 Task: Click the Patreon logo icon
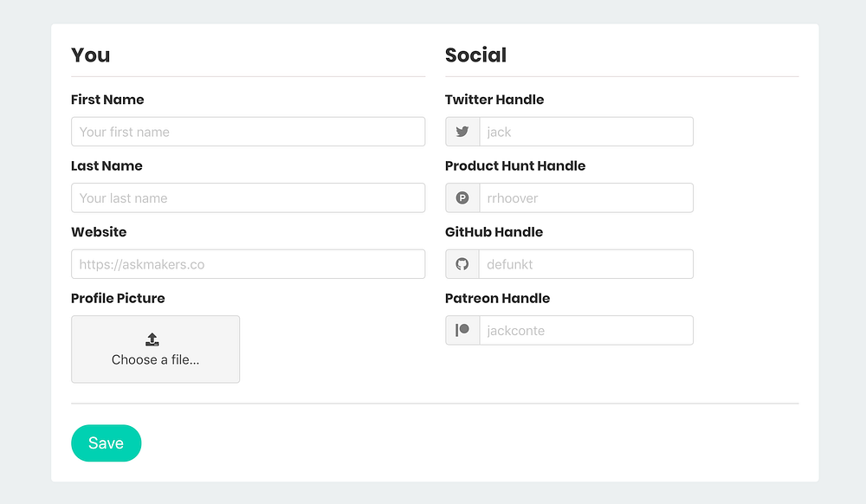pos(462,330)
